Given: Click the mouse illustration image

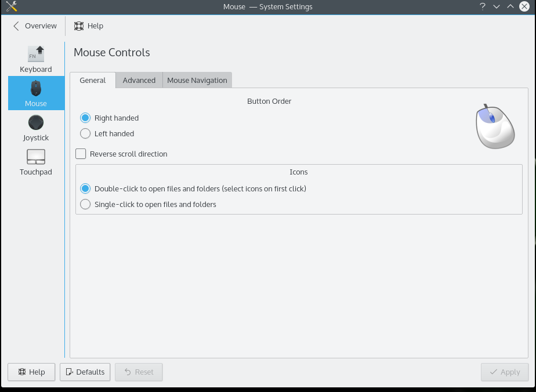Looking at the screenshot, I should (x=495, y=126).
